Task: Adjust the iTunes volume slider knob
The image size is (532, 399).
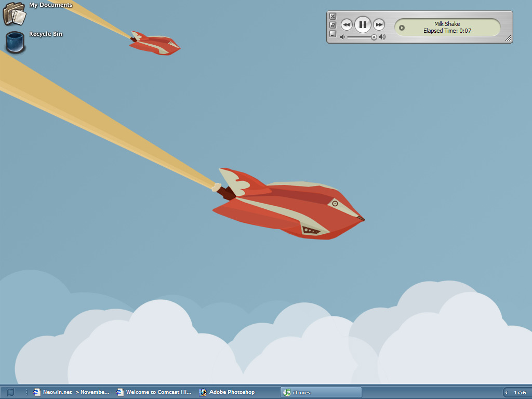Action: click(x=374, y=37)
